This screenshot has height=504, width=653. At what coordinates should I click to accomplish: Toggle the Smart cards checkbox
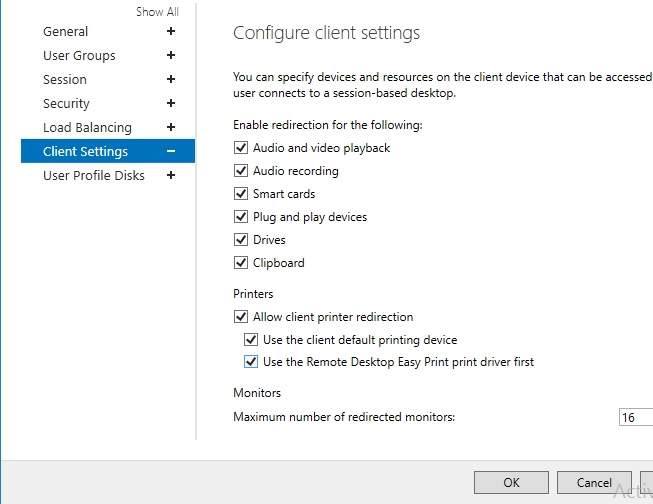(241, 194)
